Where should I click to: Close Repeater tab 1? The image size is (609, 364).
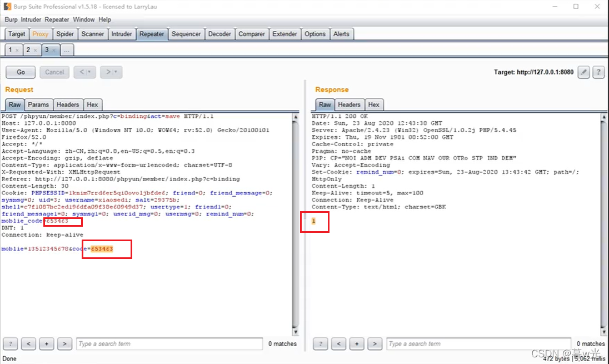point(17,50)
